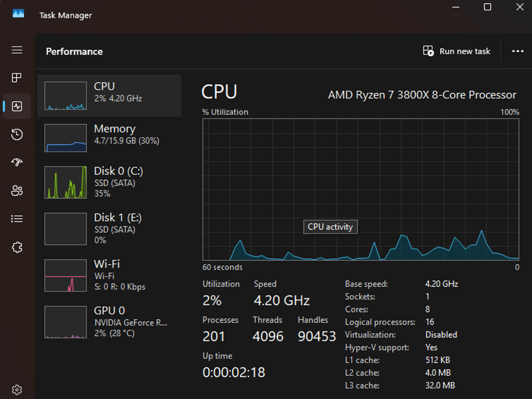The image size is (532, 399).
Task: Go to the Processes page icon
Action: pos(17,77)
